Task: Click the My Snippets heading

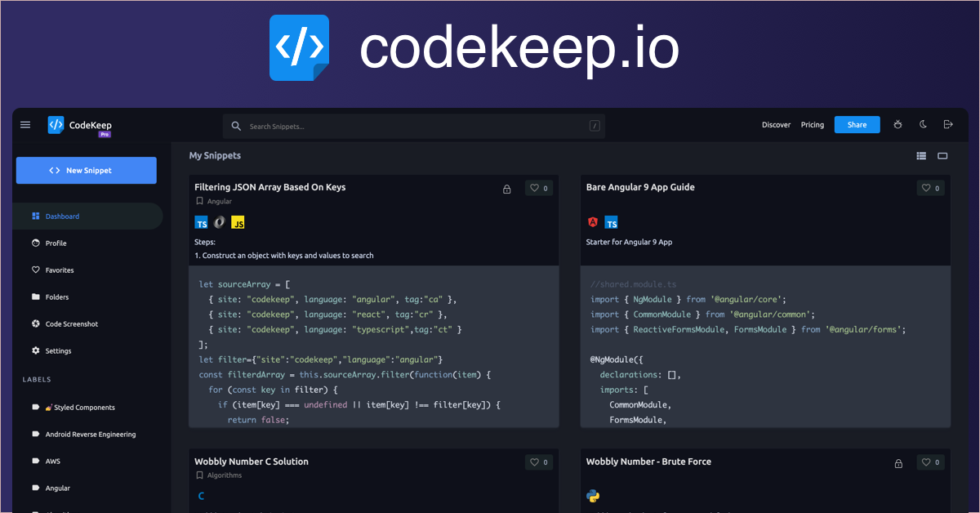Action: pyautogui.click(x=215, y=155)
